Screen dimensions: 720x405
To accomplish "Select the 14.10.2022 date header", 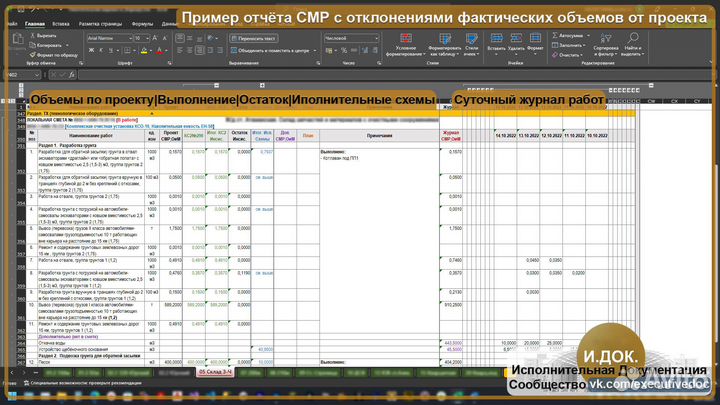I will pyautogui.click(x=506, y=136).
